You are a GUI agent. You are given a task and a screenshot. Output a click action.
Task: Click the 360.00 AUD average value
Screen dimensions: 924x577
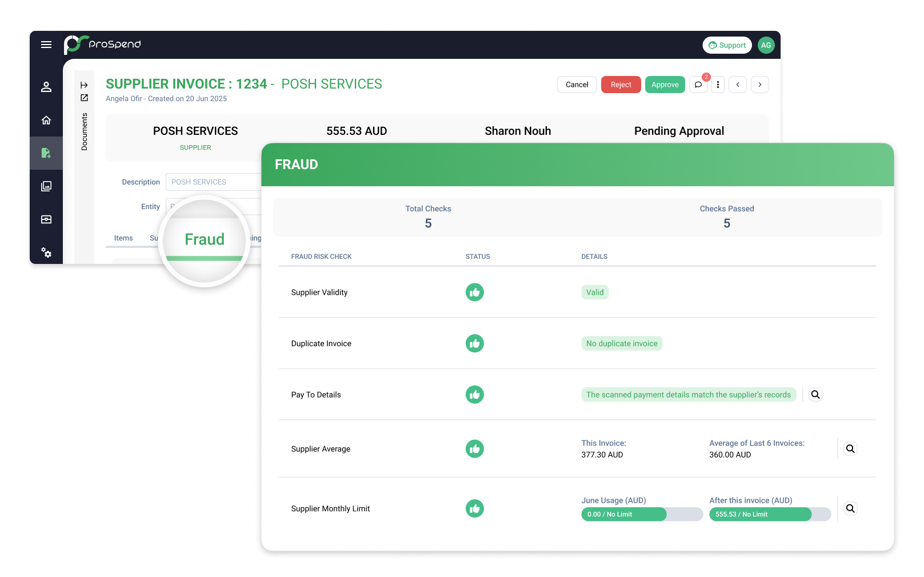click(x=730, y=455)
